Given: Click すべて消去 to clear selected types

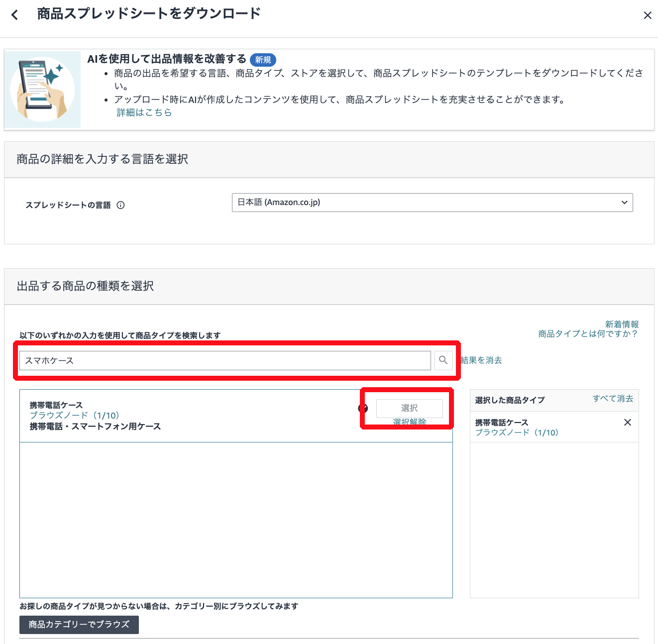Looking at the screenshot, I should pos(613,399).
